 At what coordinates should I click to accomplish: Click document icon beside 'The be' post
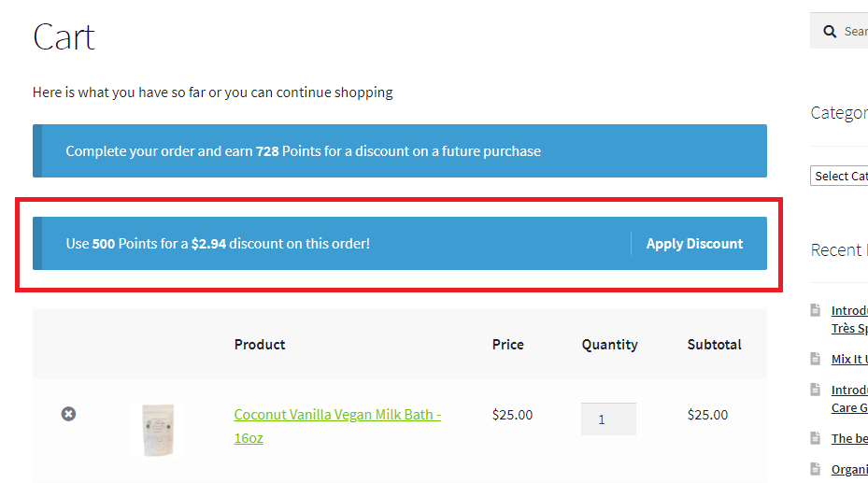pos(816,438)
